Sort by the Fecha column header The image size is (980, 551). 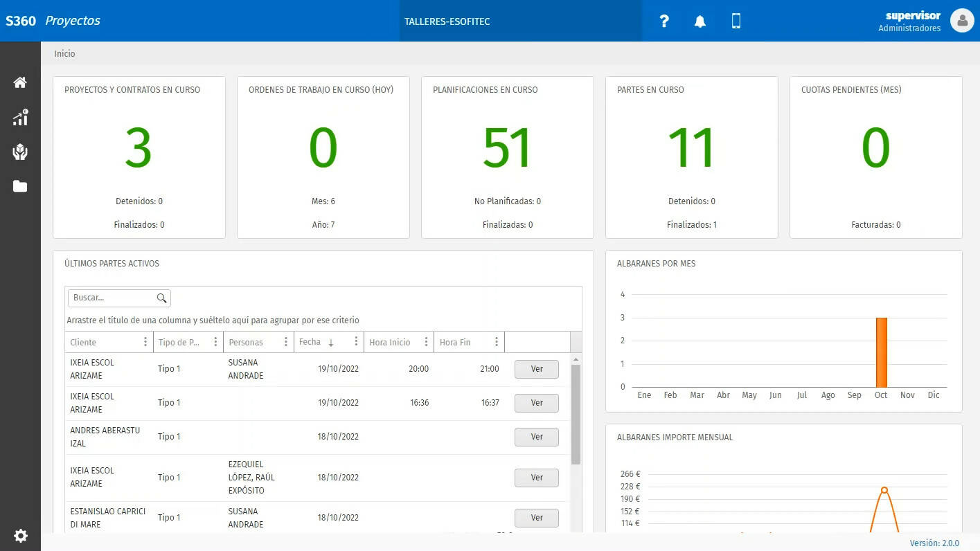click(x=310, y=342)
